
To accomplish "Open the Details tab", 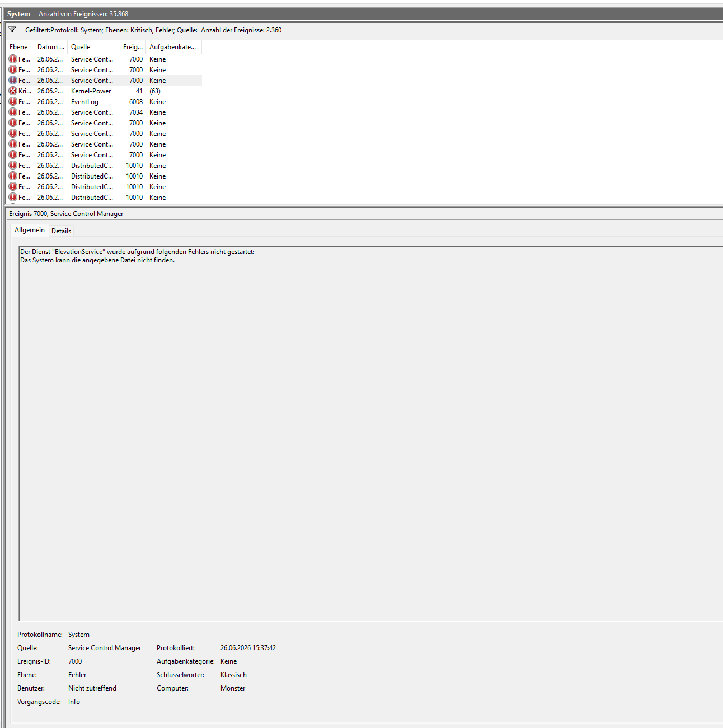I will (x=61, y=231).
